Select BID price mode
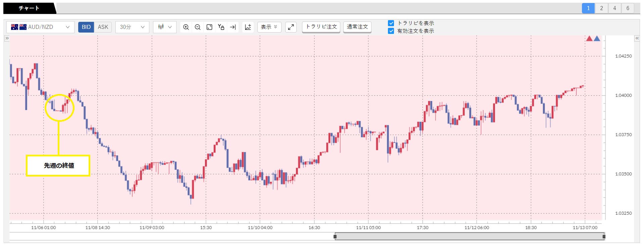The height and width of the screenshot is (246, 644). pos(86,27)
